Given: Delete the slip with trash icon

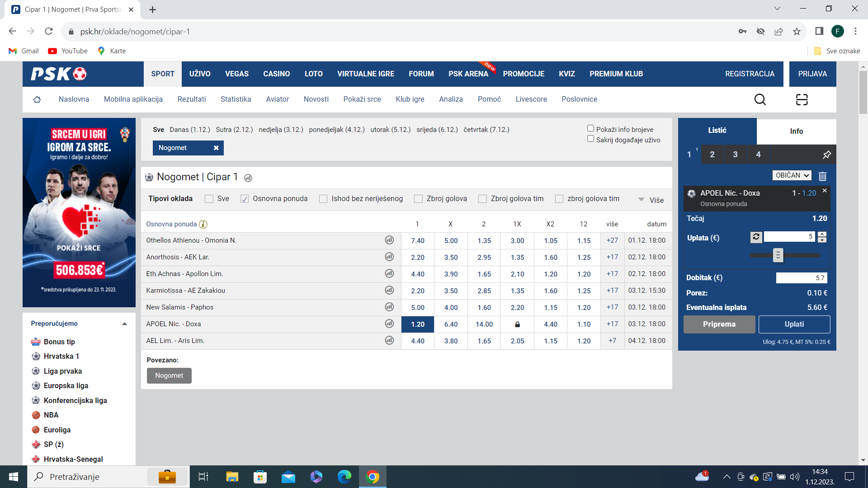Looking at the screenshot, I should click(x=822, y=176).
